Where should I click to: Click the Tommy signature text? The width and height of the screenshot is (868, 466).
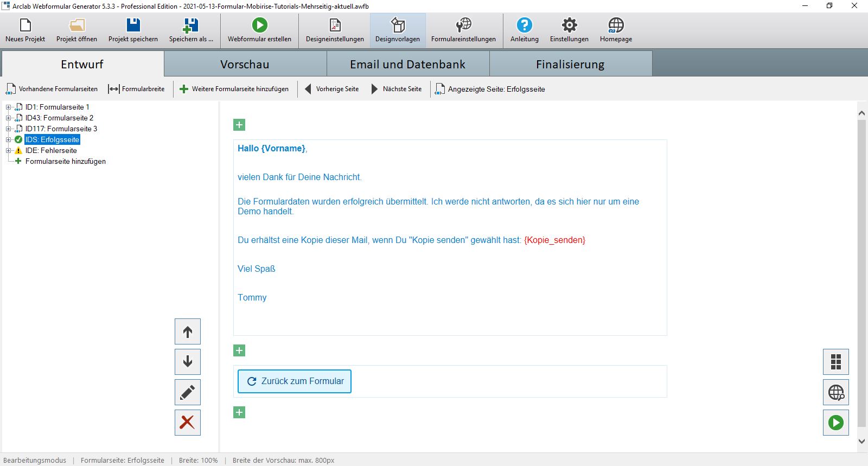point(252,297)
